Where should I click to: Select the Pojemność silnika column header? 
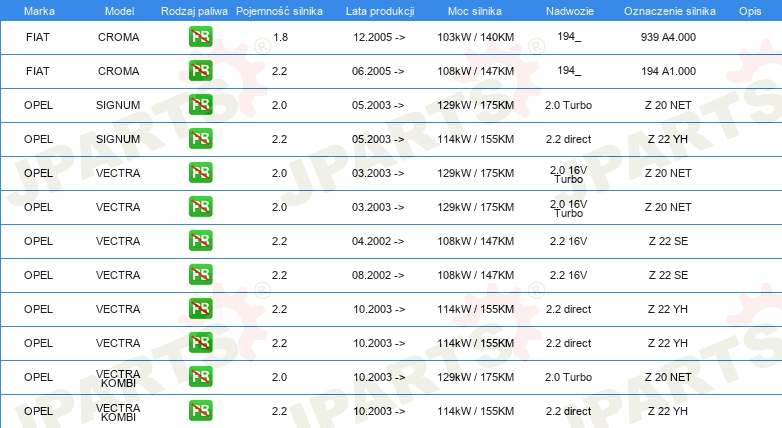click(x=279, y=11)
